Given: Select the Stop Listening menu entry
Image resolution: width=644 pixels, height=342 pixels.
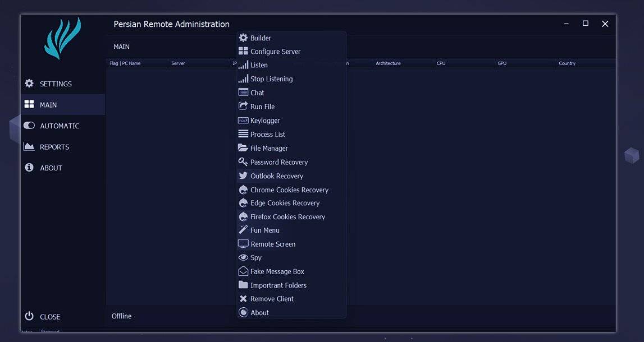Looking at the screenshot, I should point(291,78).
